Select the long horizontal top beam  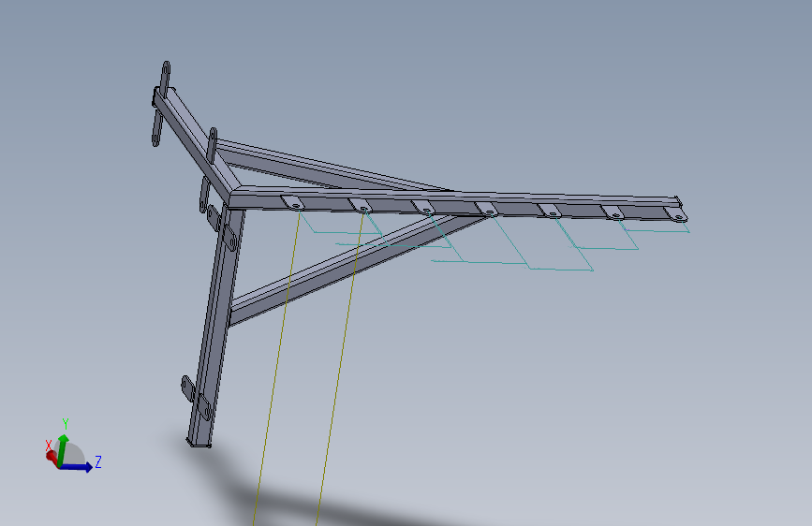[x=456, y=204]
